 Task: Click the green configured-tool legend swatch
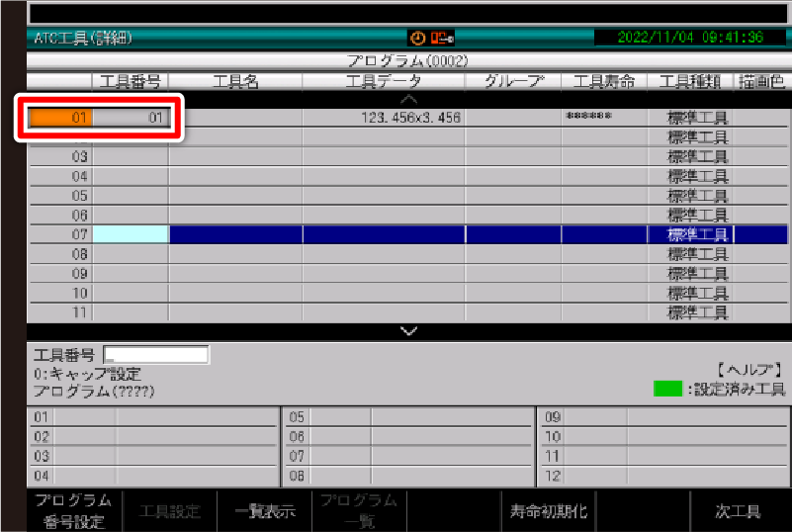[668, 389]
